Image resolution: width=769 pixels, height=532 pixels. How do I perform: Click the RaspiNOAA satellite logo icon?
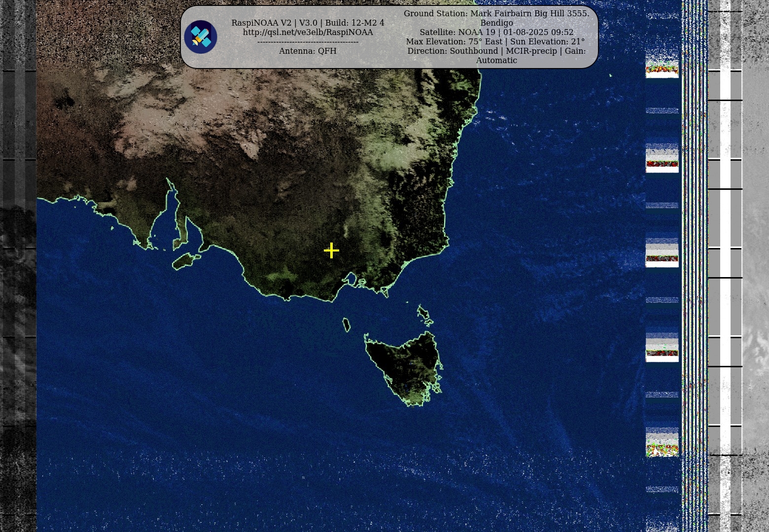coord(201,37)
